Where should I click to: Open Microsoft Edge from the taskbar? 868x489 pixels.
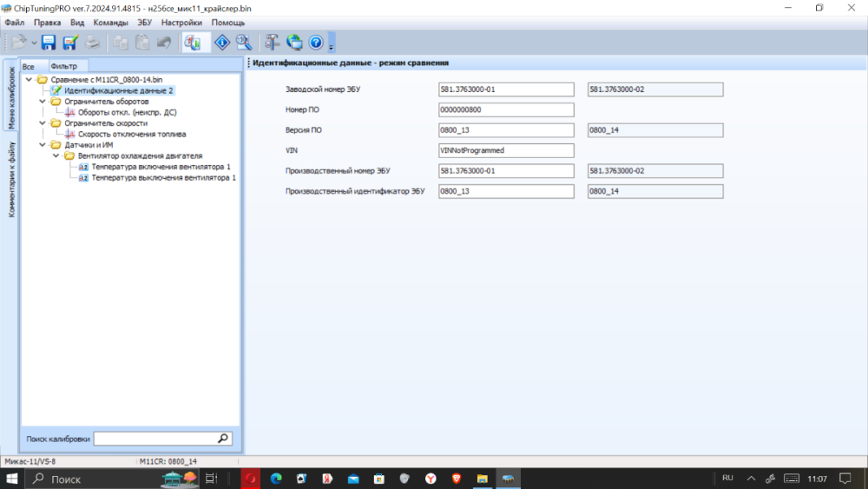276,479
